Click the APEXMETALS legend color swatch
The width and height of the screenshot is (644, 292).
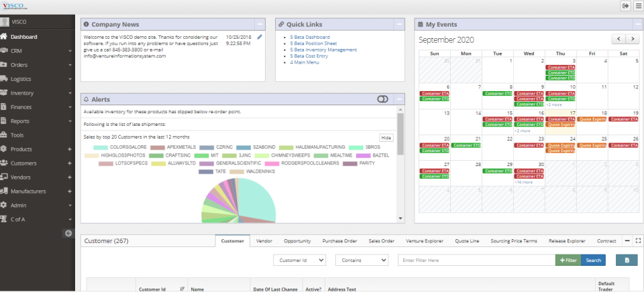tap(157, 147)
